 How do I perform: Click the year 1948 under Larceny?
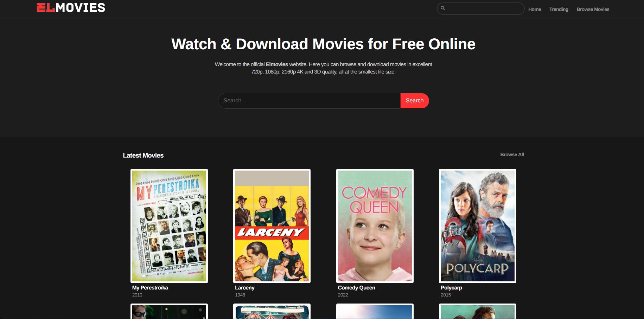[x=240, y=295]
